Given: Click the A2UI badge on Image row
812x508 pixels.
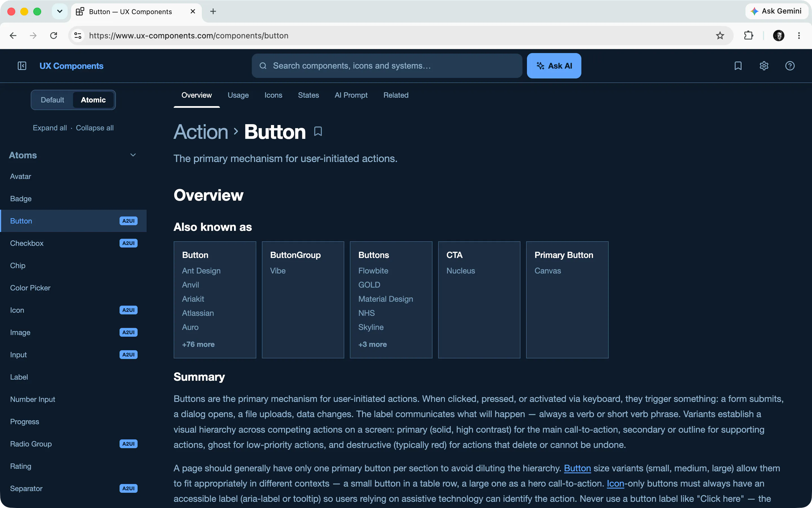Looking at the screenshot, I should (129, 332).
